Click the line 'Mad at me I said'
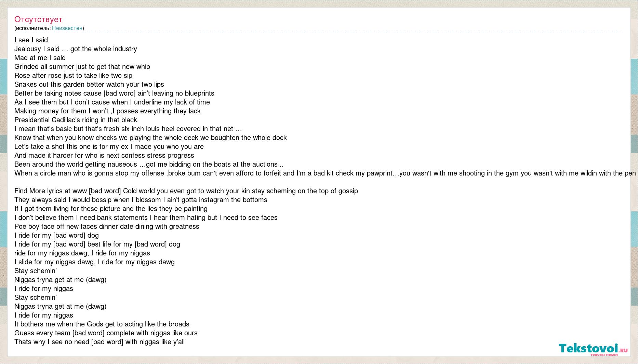This screenshot has height=364, width=638. pos(40,58)
